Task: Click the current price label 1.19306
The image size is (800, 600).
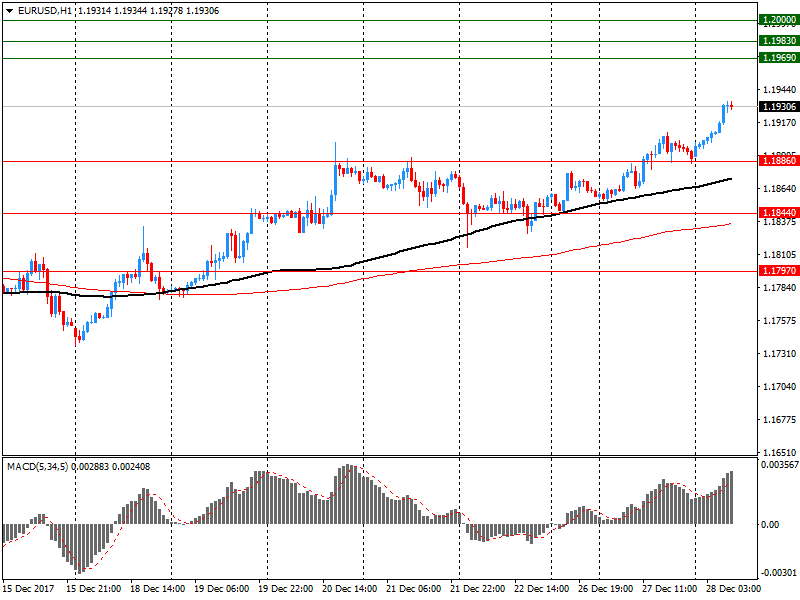Action: 778,106
